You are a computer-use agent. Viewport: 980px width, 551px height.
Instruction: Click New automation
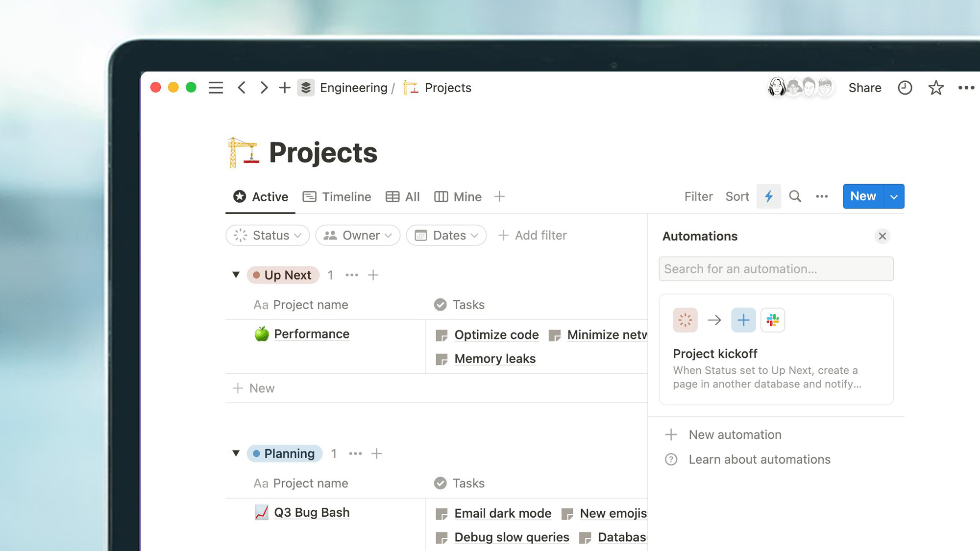click(735, 434)
